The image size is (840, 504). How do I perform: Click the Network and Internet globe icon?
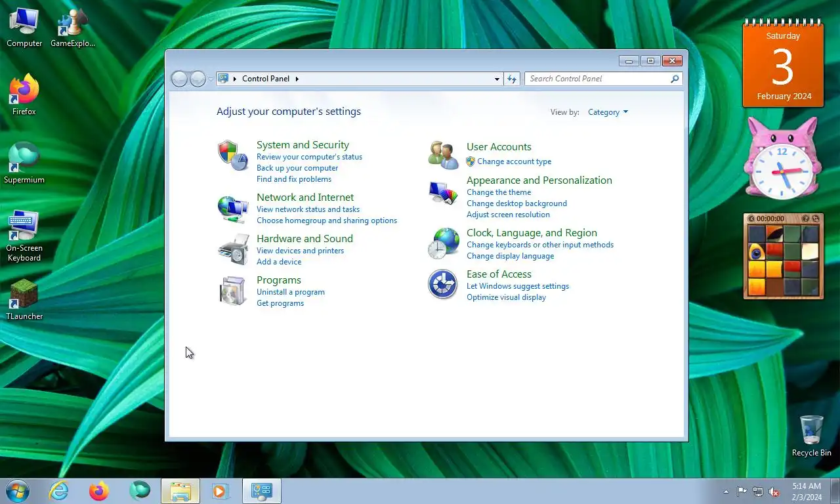tap(232, 209)
